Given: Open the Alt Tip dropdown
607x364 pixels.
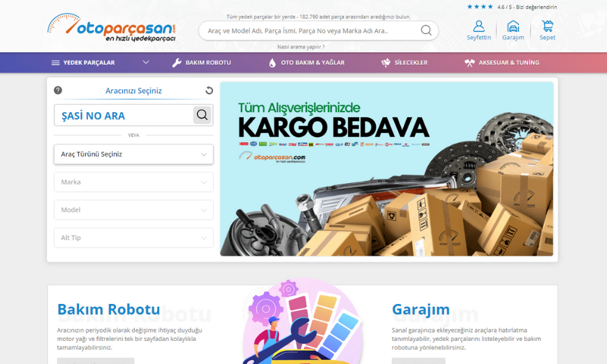Looking at the screenshot, I should point(134,238).
